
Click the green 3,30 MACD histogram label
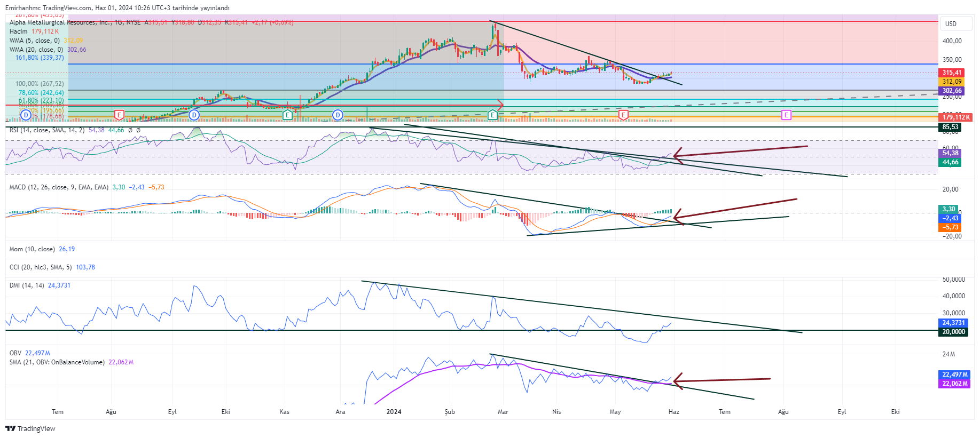tap(948, 209)
